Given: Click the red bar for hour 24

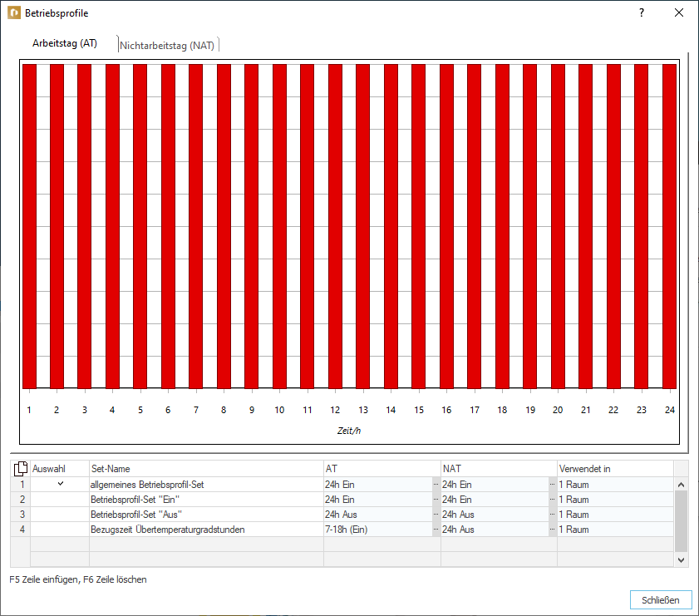Looking at the screenshot, I should click(669, 226).
